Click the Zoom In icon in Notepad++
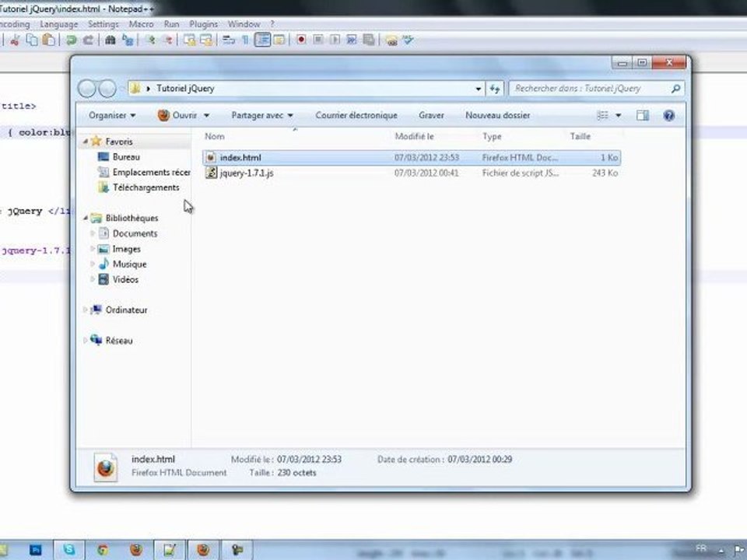747x560 pixels. (150, 40)
